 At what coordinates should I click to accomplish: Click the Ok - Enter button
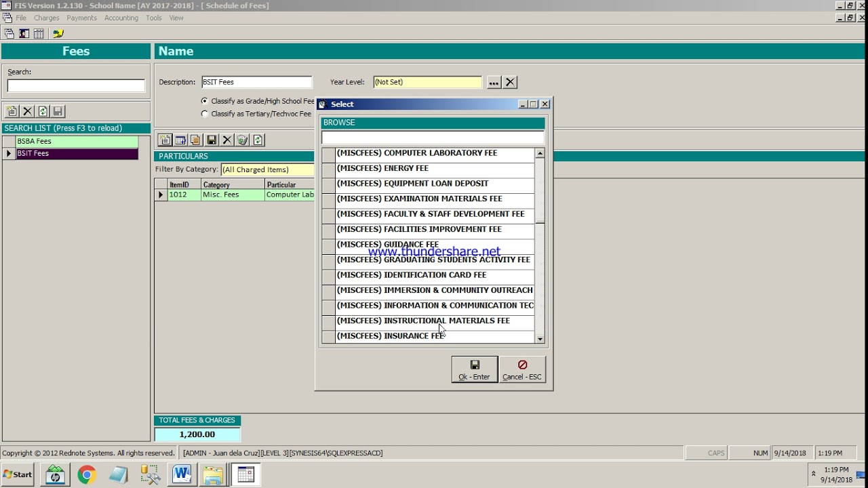point(474,369)
